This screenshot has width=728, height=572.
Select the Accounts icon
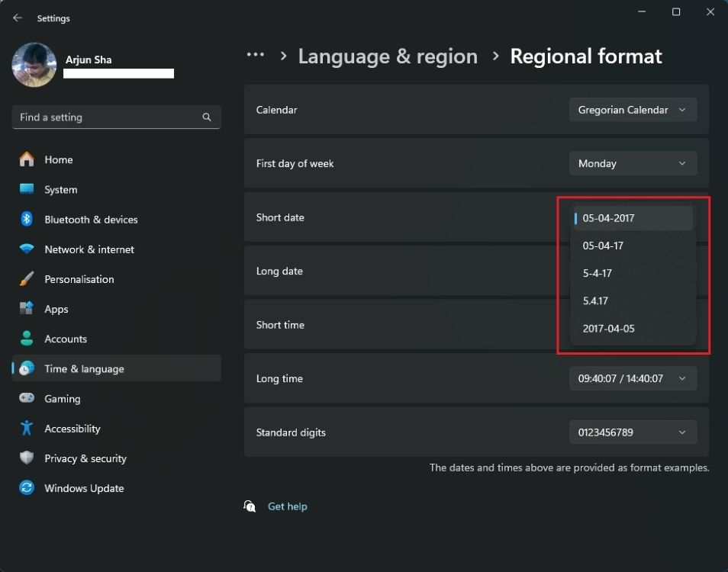click(x=26, y=339)
